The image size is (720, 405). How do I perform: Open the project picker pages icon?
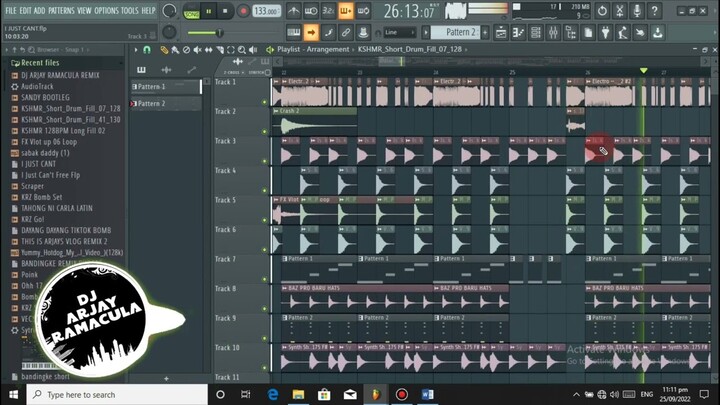(x=588, y=32)
